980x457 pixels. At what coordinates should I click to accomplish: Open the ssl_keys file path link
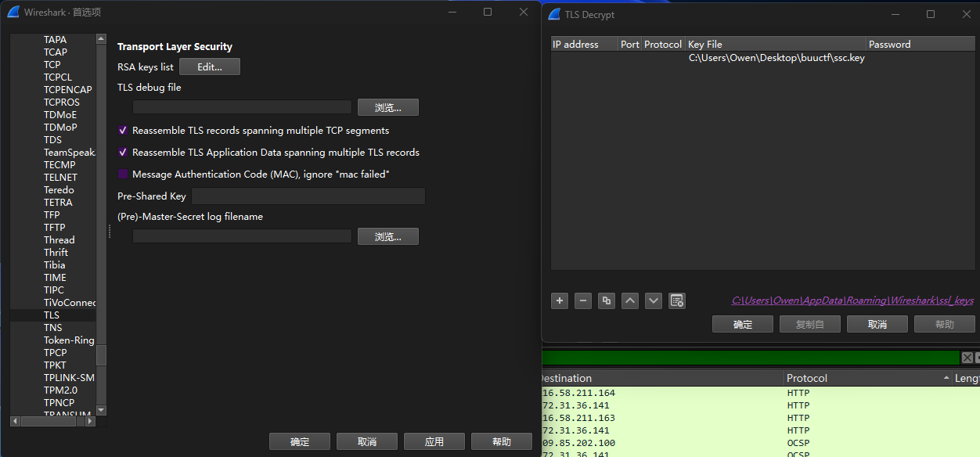pyautogui.click(x=852, y=300)
